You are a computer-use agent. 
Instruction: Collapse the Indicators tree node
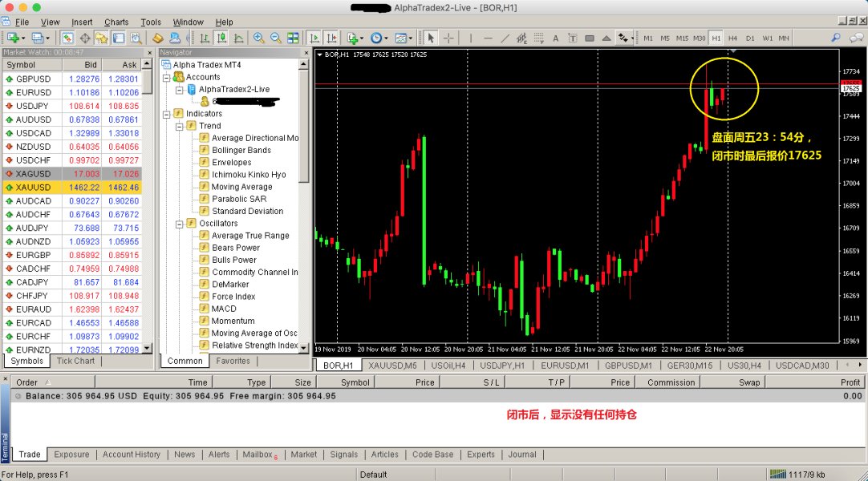pos(168,114)
